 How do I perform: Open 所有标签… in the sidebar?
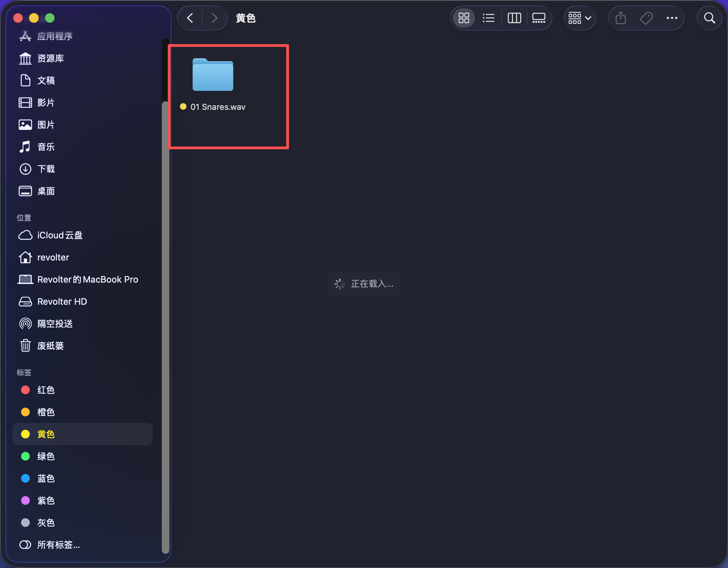tap(58, 545)
